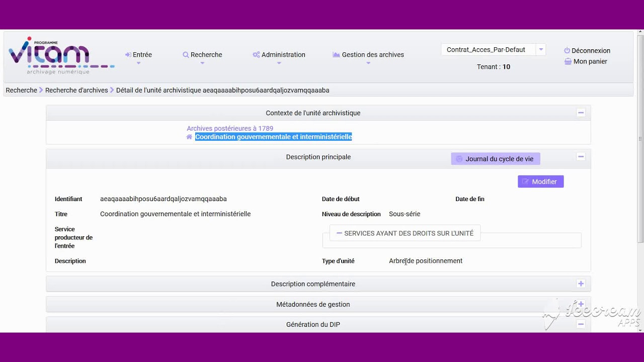Click the Date de fin label
The width and height of the screenshot is (644, 362).
(x=470, y=199)
